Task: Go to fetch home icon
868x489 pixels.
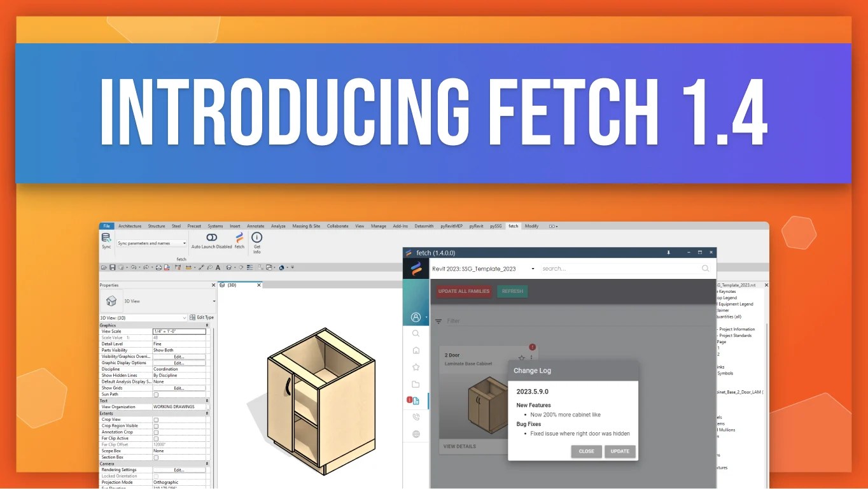Action: click(x=416, y=350)
